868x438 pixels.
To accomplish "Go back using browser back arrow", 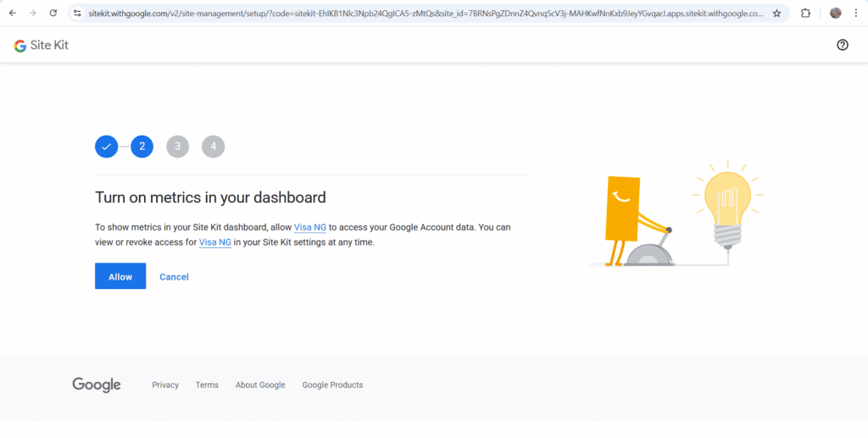I will click(x=13, y=14).
